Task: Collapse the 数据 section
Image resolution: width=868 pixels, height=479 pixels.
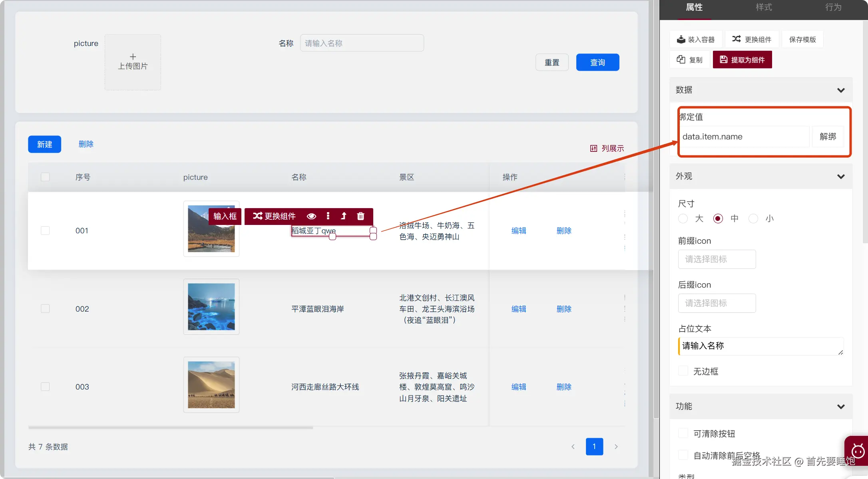Action: click(x=841, y=90)
